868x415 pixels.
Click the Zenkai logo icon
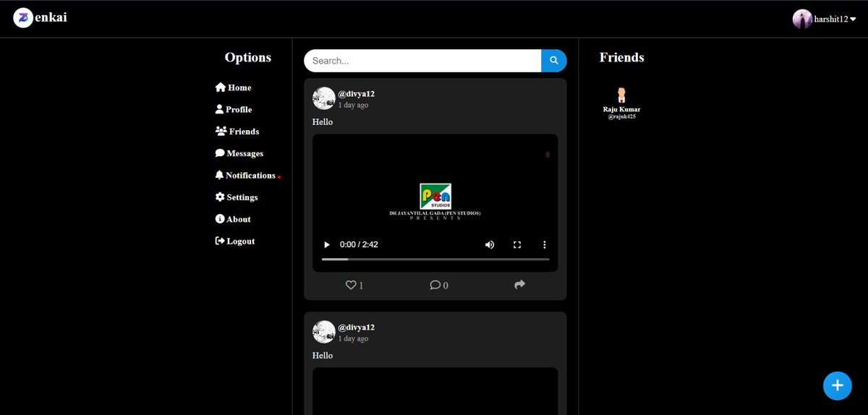tap(23, 18)
